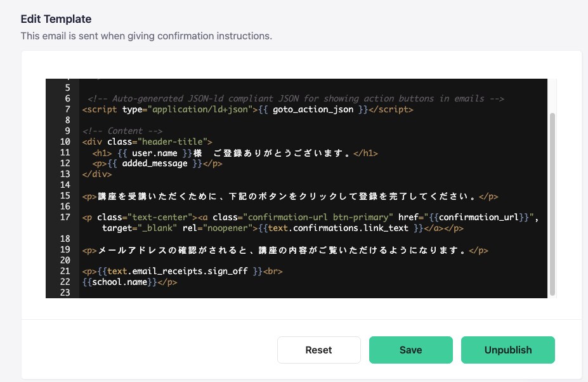Image resolution: width=588 pixels, height=382 pixels.
Task: Click the goto_action_json script line
Action: tap(247, 110)
